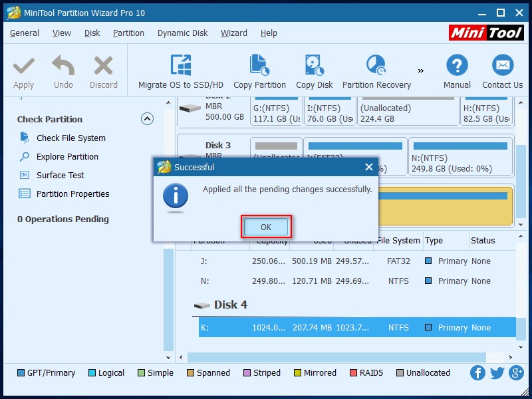
Task: Select partition K: on Disk 4
Action: 332,327
